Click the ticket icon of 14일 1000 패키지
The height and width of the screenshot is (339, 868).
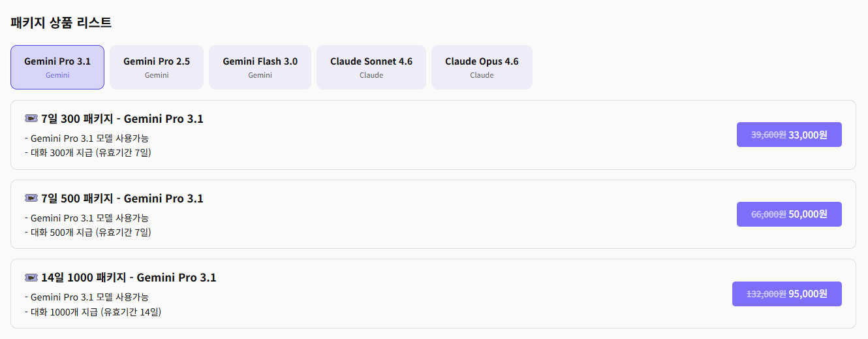[x=31, y=278]
